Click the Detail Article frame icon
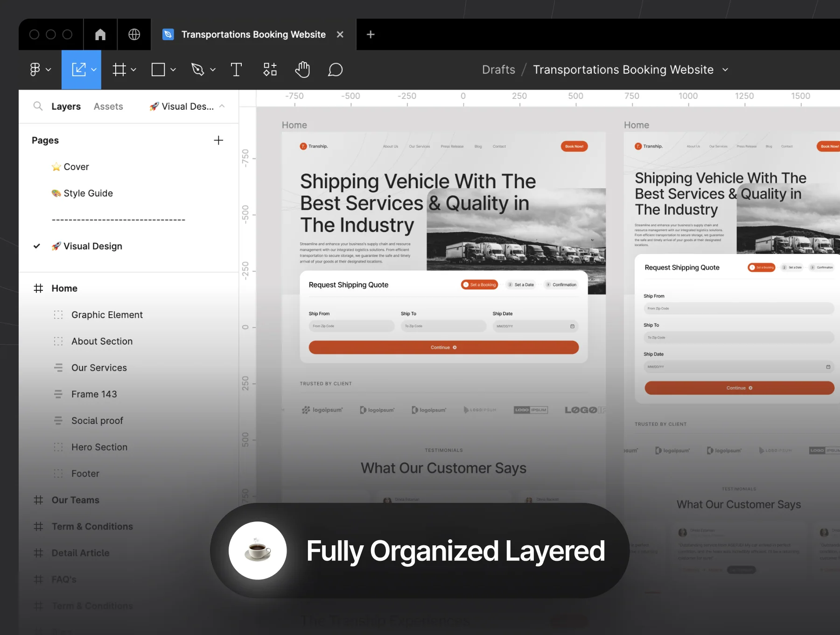This screenshot has height=635, width=840. 38,553
